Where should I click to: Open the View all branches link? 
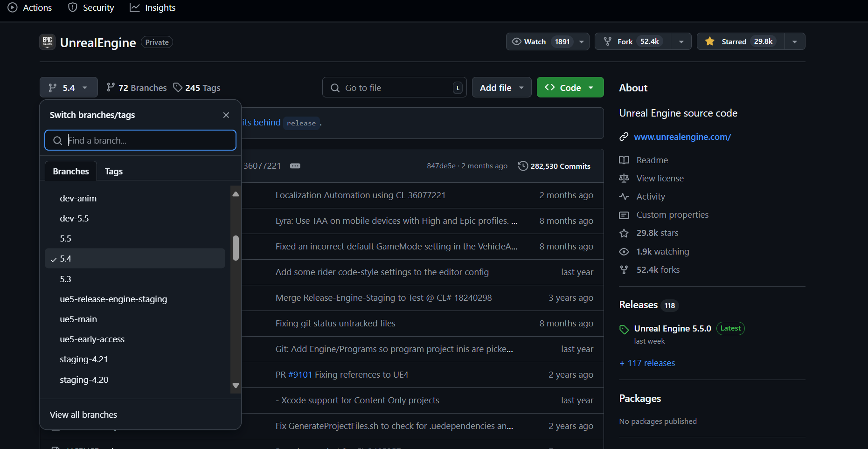point(83,414)
